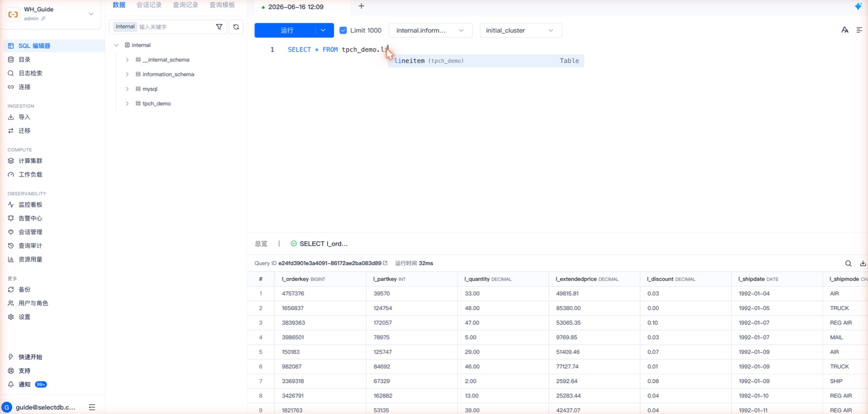868x414 pixels.
Task: Switch to the 数据 tab
Action: point(119,5)
